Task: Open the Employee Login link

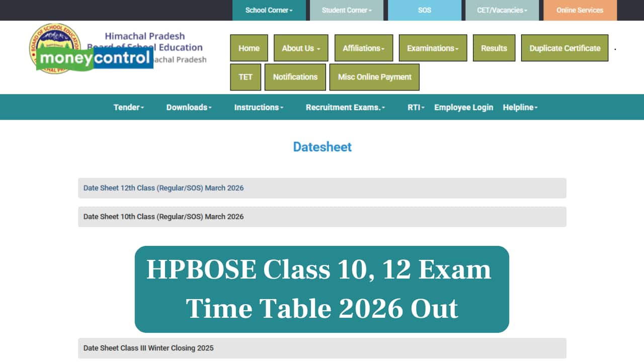Action: pyautogui.click(x=464, y=107)
